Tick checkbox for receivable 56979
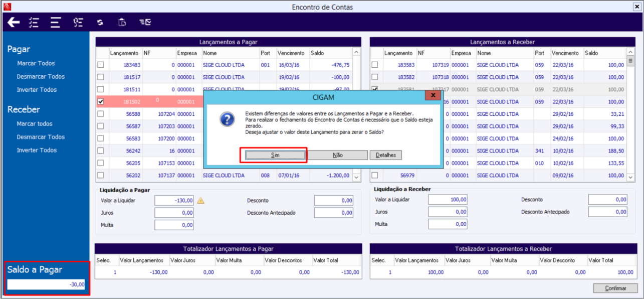644x299 pixels. (x=375, y=175)
